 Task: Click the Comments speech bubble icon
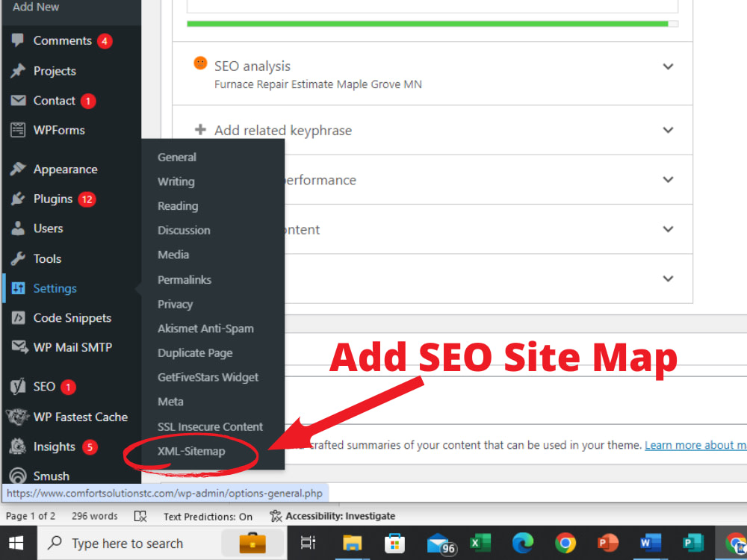point(18,40)
